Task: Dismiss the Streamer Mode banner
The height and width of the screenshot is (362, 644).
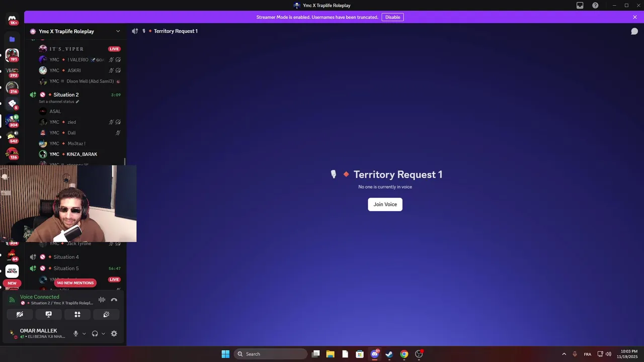Action: click(635, 17)
